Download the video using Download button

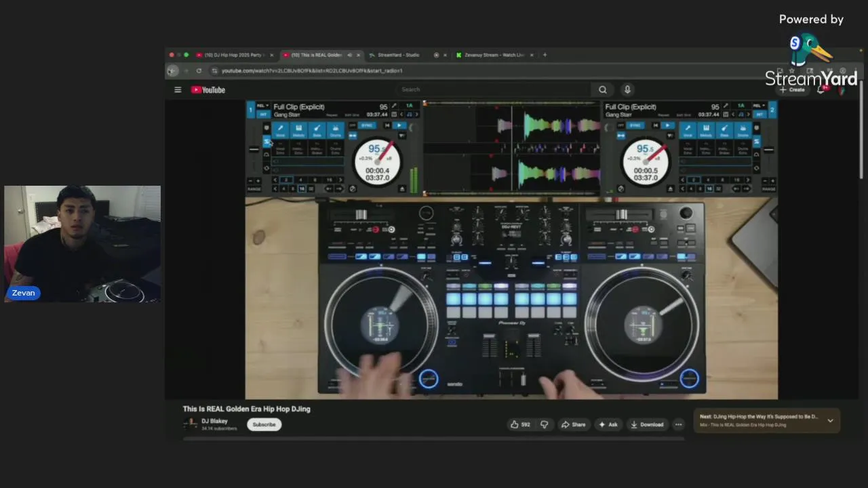pyautogui.click(x=647, y=424)
